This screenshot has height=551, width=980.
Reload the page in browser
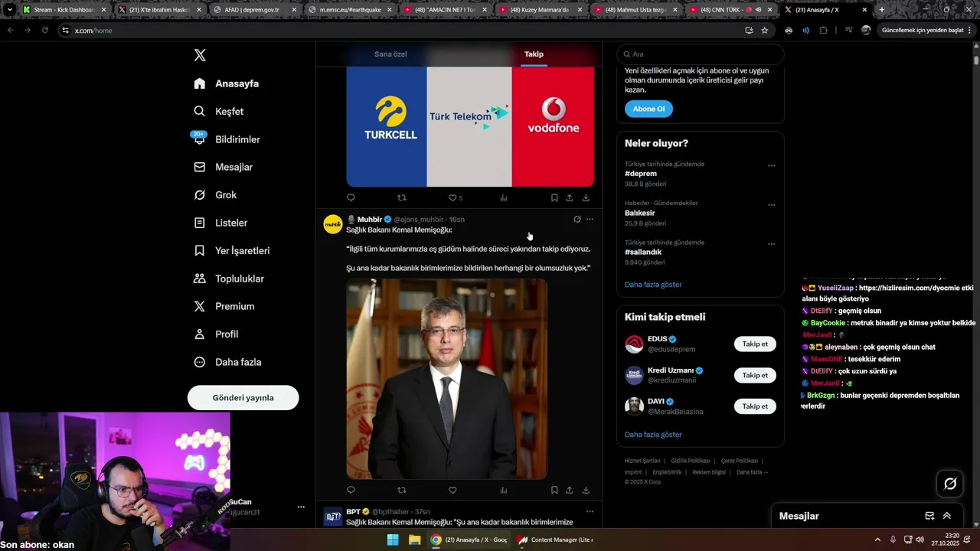[x=45, y=30]
